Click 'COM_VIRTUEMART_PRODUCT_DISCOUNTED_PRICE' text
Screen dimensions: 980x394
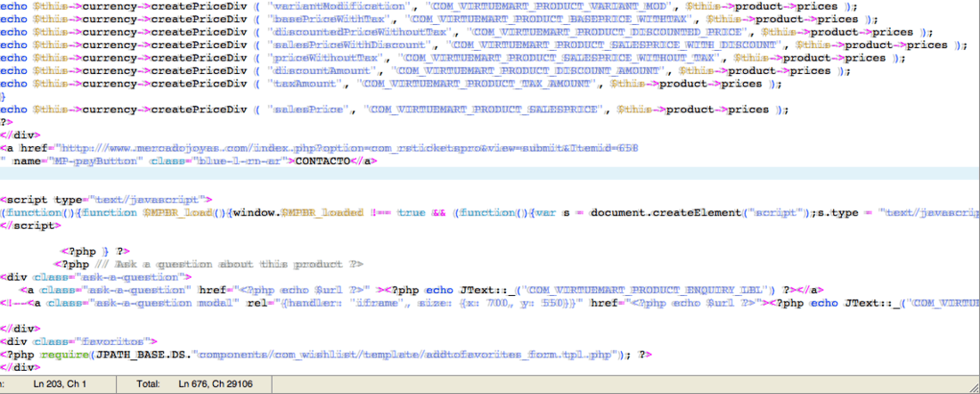point(608,32)
